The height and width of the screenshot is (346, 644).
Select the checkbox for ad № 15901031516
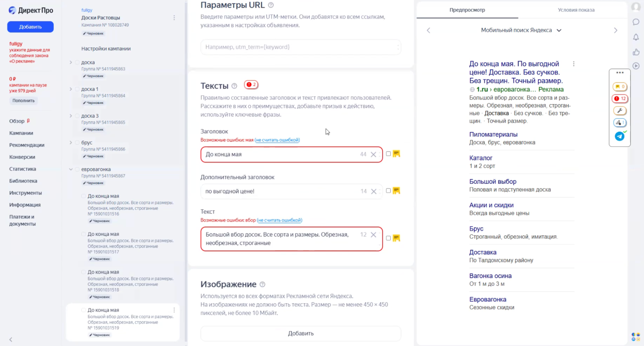83,196
